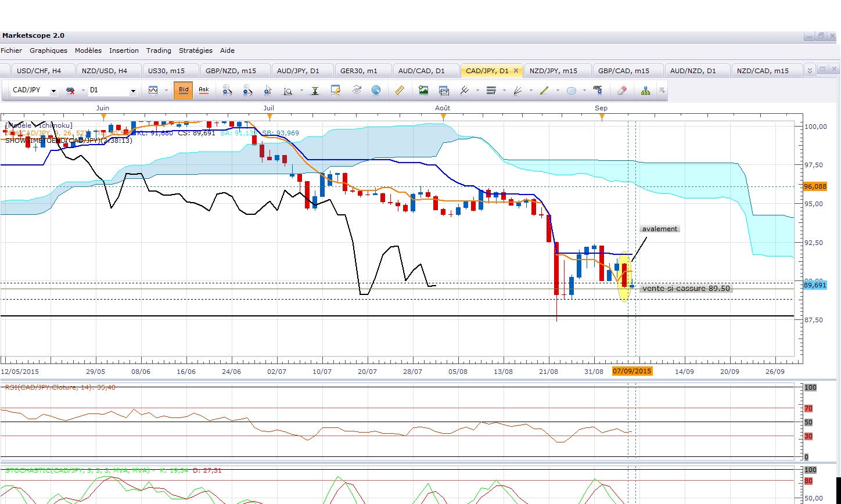This screenshot has height=504, width=841.
Task: Switch to the GER30, m1 tab
Action: coord(362,71)
